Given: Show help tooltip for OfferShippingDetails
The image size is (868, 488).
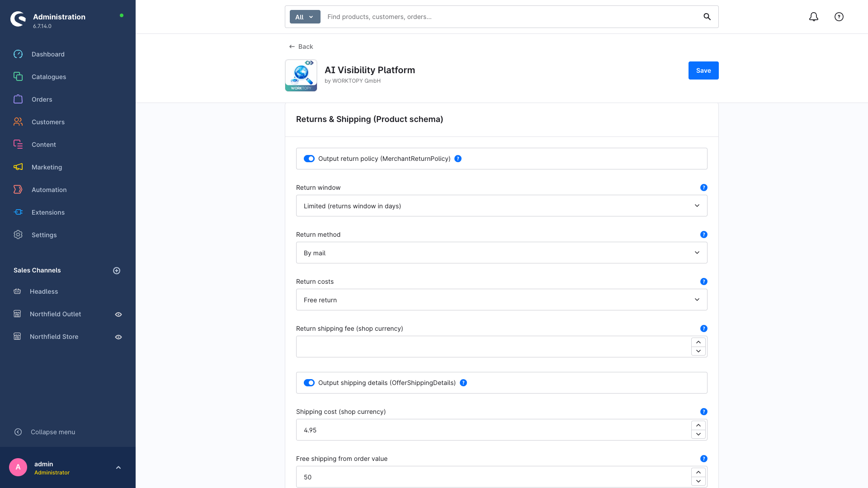Looking at the screenshot, I should click(463, 383).
